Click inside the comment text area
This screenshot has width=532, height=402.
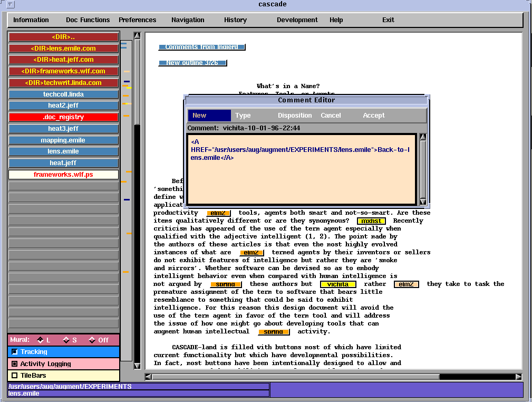[302, 169]
